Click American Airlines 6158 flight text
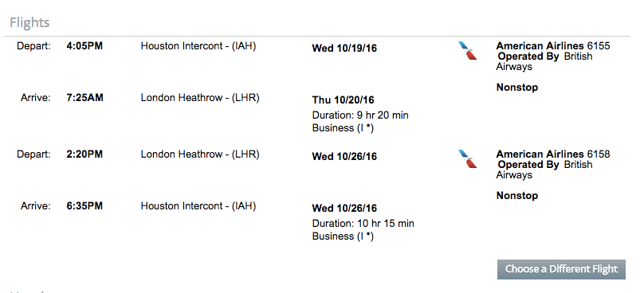The height and width of the screenshot is (293, 644). coord(553,154)
